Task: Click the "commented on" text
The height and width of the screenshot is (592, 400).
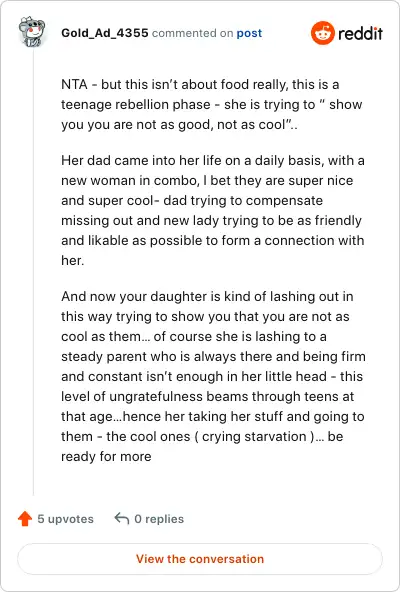Action: click(x=192, y=33)
